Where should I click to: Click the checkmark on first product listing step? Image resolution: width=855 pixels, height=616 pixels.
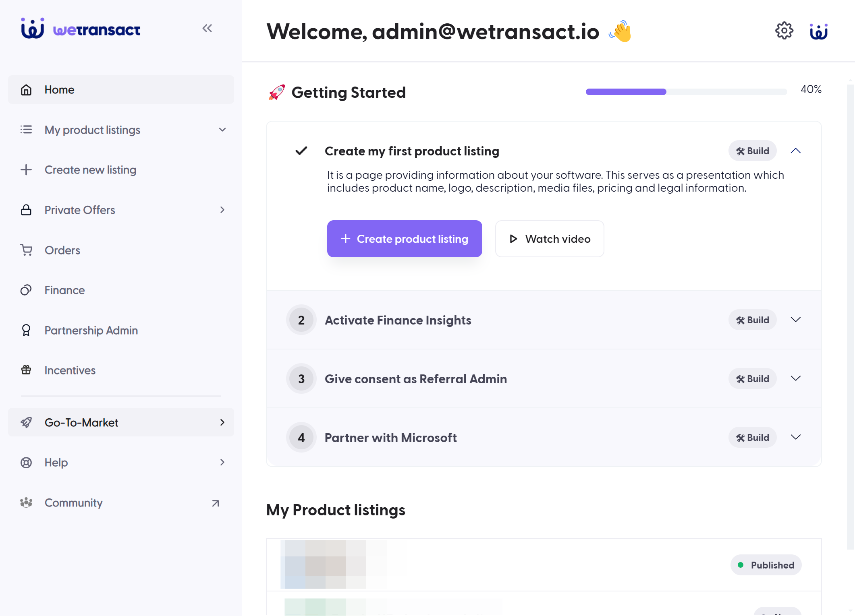[x=301, y=151]
